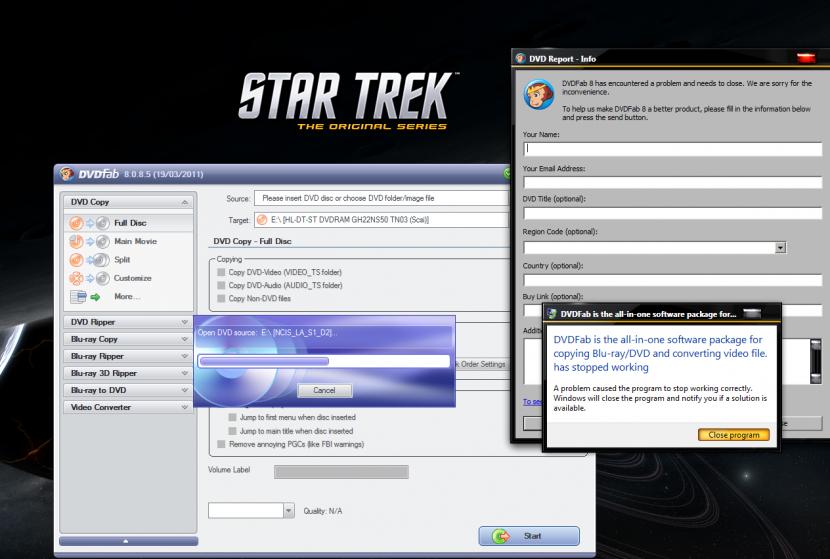Click the DVD source loading progress bar

[x=324, y=361]
